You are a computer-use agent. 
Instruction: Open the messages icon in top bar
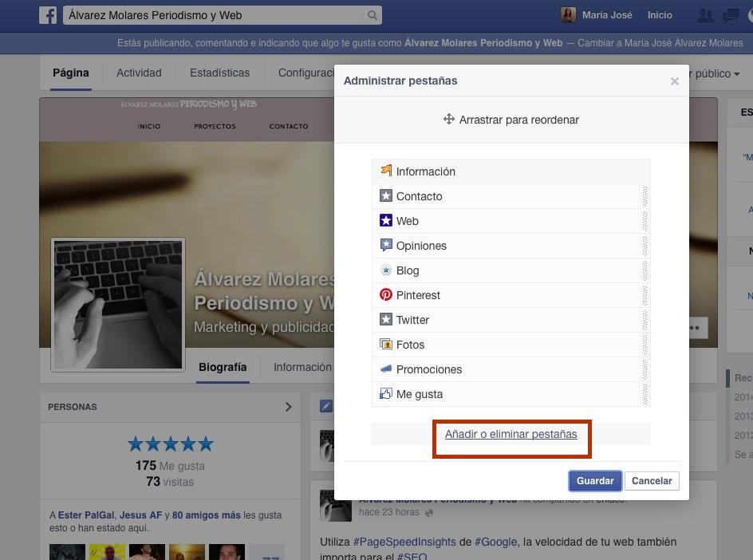pyautogui.click(x=730, y=15)
